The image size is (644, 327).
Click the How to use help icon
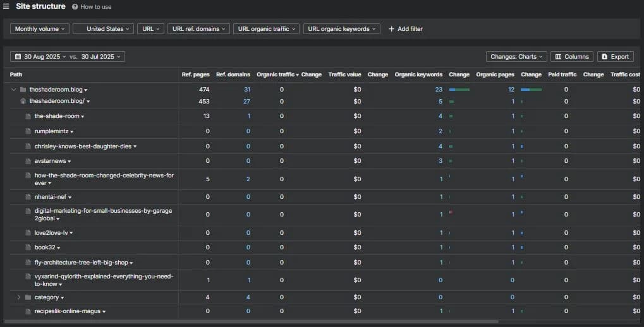[75, 6]
